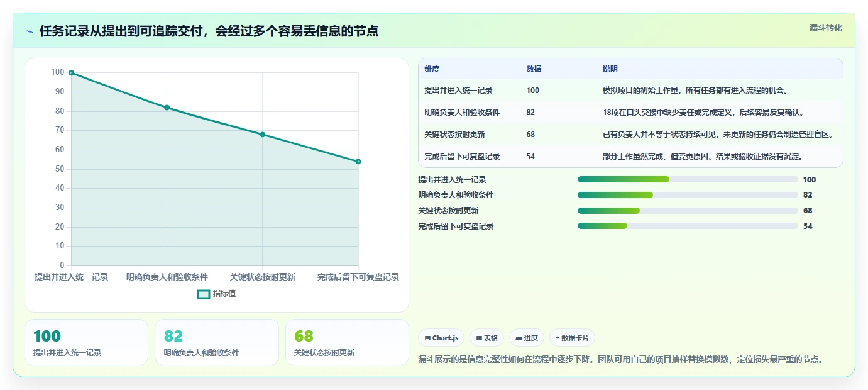Screen dimensions: 868x390
Task: Click table cell 明确负责人和验收条件
Action: pos(462,113)
